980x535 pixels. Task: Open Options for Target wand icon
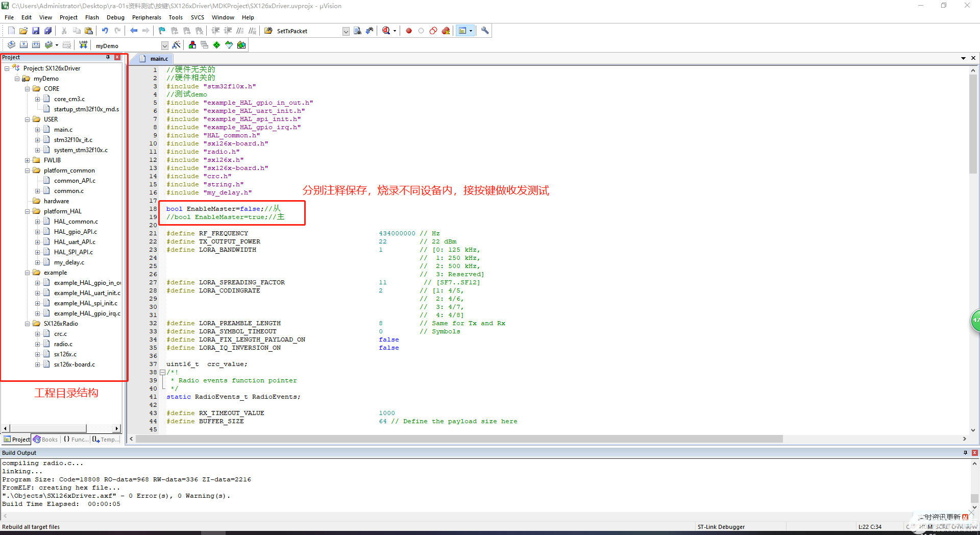point(176,45)
